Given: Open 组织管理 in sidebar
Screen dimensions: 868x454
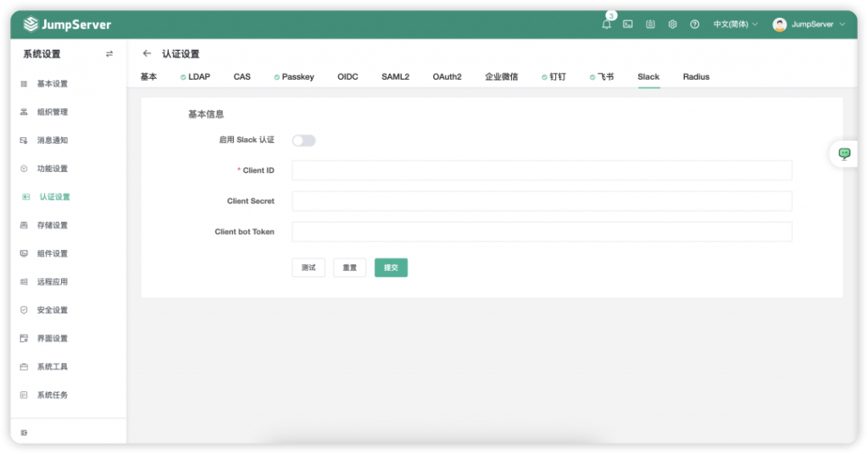Looking at the screenshot, I should point(53,113).
